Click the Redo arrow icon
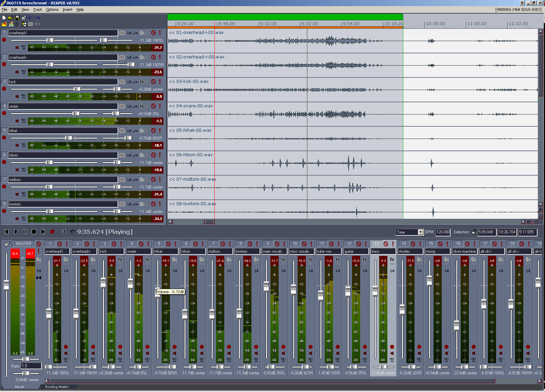The width and height of the screenshot is (545, 392). pos(37,18)
